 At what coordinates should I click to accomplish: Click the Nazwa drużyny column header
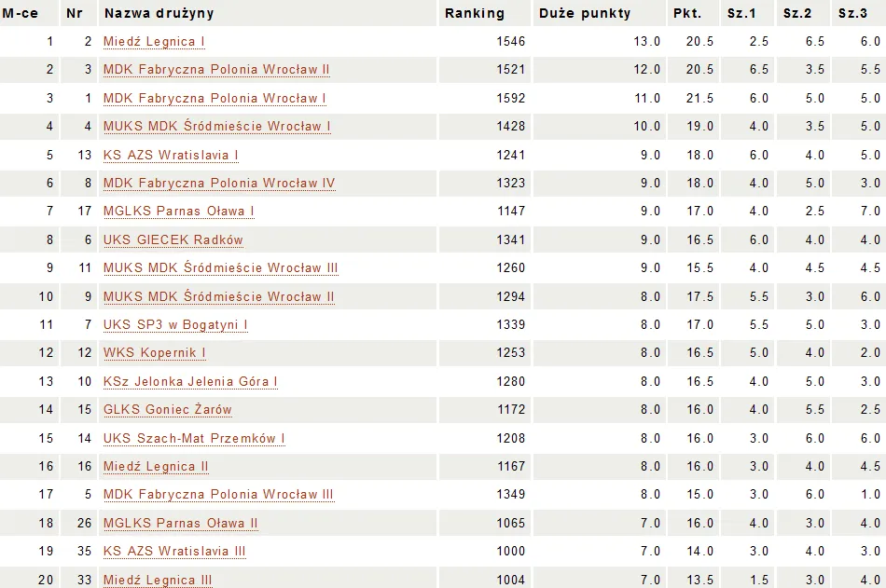pyautogui.click(x=159, y=13)
